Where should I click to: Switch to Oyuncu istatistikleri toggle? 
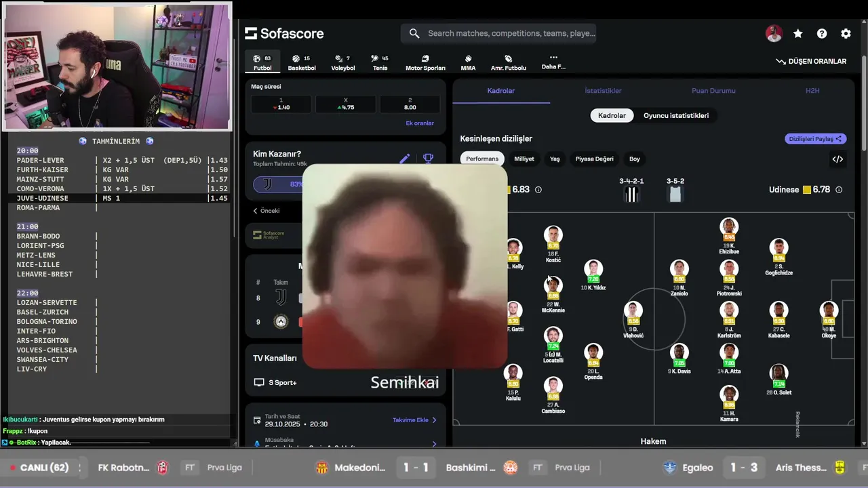[676, 115]
